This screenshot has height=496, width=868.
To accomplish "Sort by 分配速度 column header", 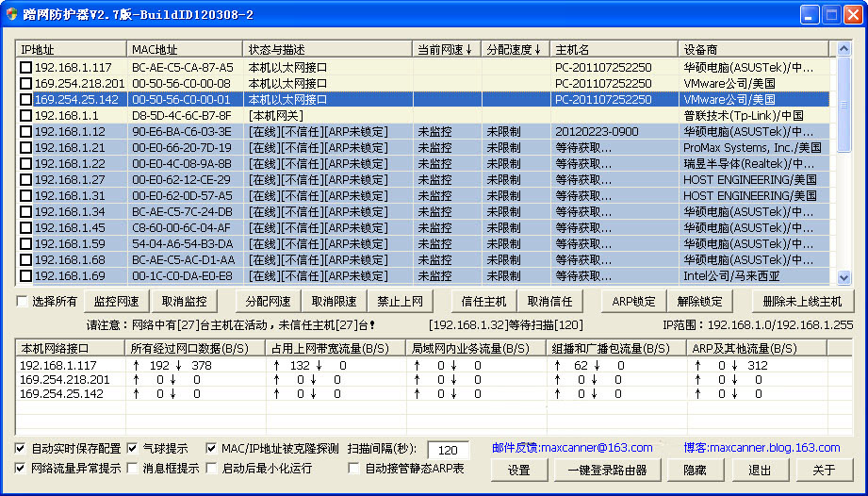I will pyautogui.click(x=515, y=49).
